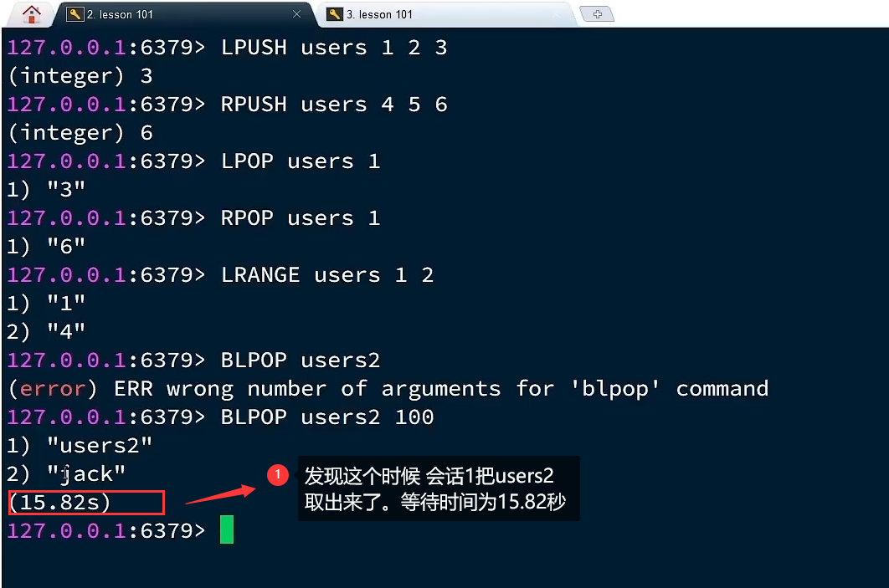Click the LPOP users 1 command line

tap(193, 161)
